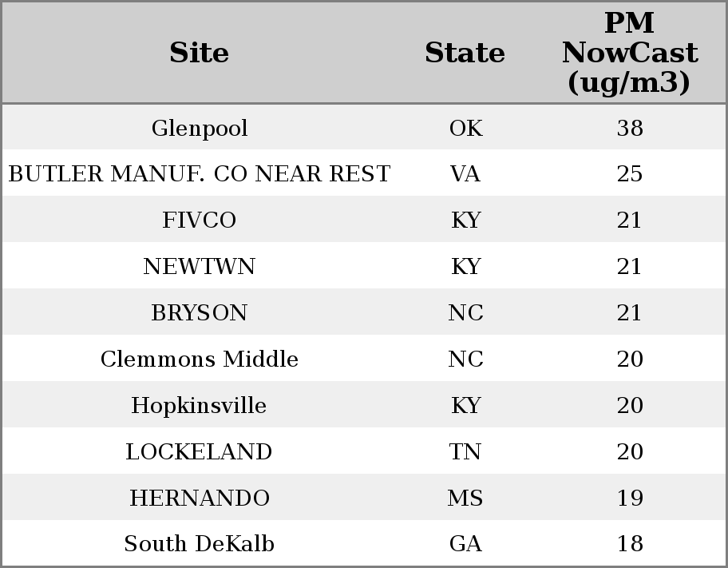Select the HERNANDO site cell
The width and height of the screenshot is (728, 568).
click(x=200, y=498)
